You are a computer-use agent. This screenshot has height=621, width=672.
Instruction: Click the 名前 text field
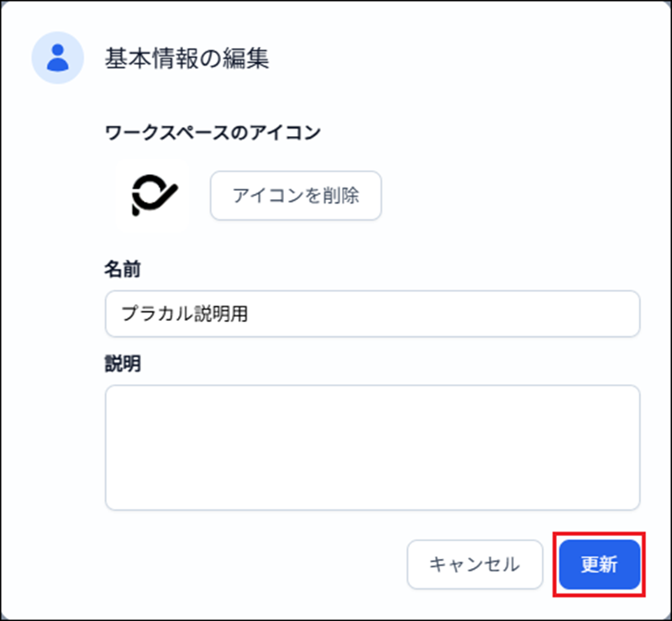372,313
